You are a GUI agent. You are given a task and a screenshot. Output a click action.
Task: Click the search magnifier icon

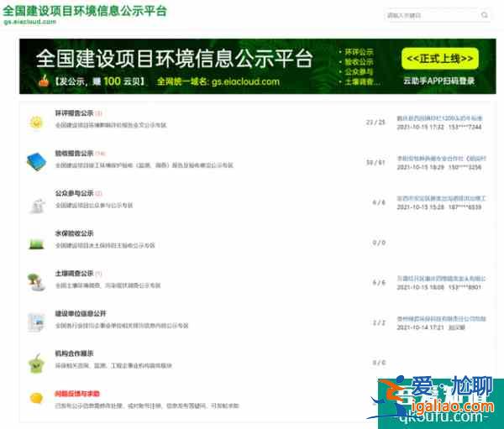pyautogui.click(x=485, y=15)
